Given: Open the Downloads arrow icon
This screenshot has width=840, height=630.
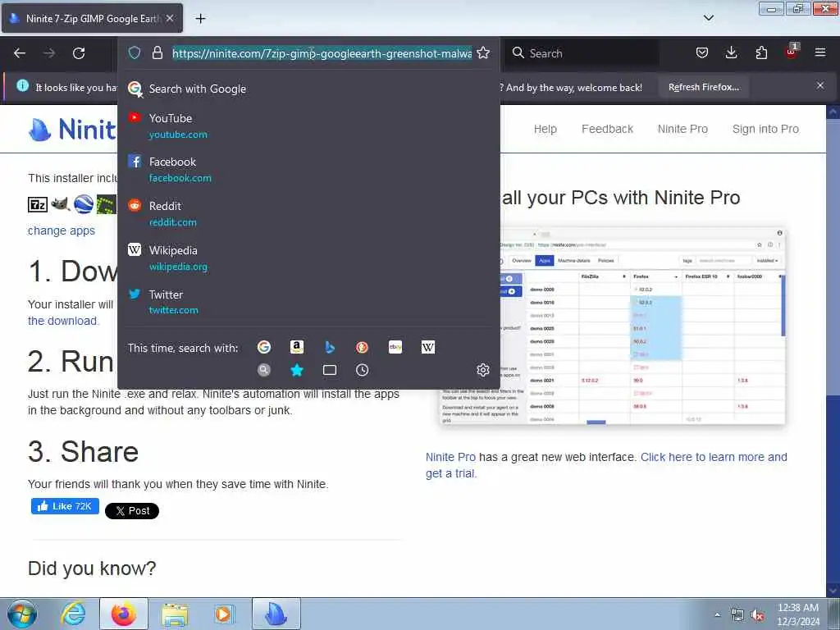Looking at the screenshot, I should click(x=731, y=52).
